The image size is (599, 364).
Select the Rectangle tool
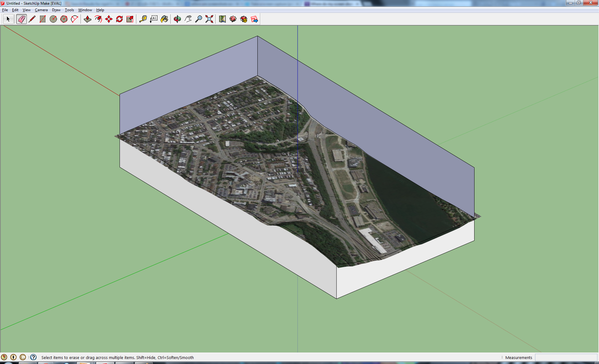43,19
